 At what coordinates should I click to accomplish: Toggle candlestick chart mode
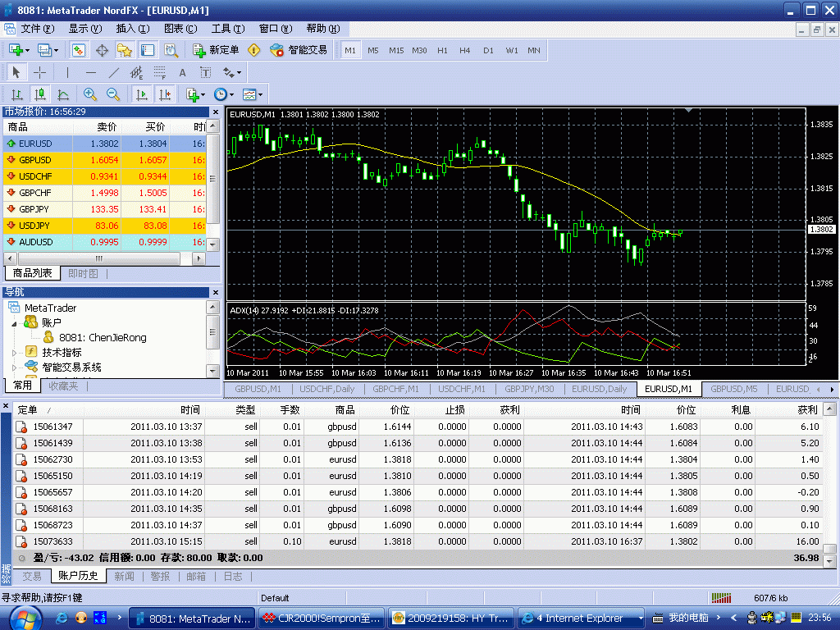(40, 94)
